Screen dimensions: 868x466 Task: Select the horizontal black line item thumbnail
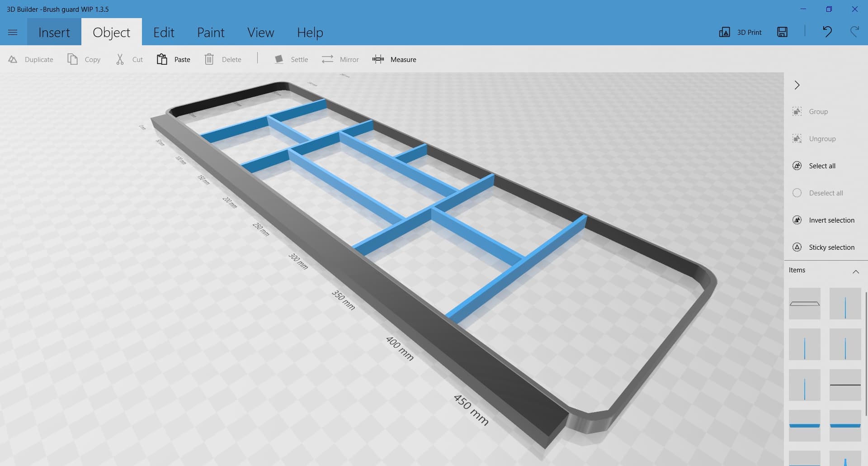[845, 385]
